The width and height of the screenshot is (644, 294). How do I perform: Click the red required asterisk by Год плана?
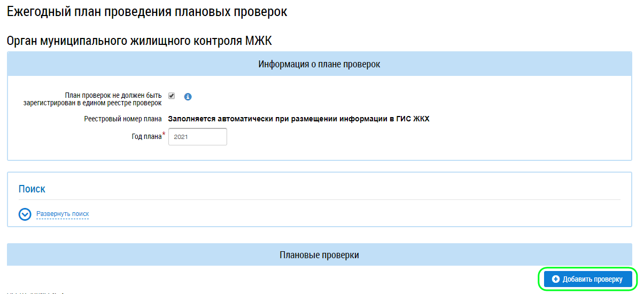tap(164, 134)
